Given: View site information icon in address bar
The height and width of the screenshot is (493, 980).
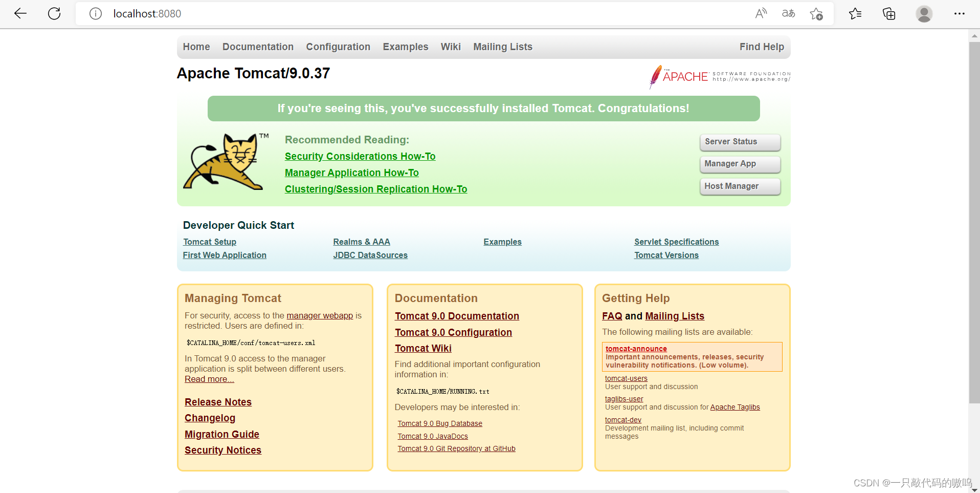Looking at the screenshot, I should 96,14.
